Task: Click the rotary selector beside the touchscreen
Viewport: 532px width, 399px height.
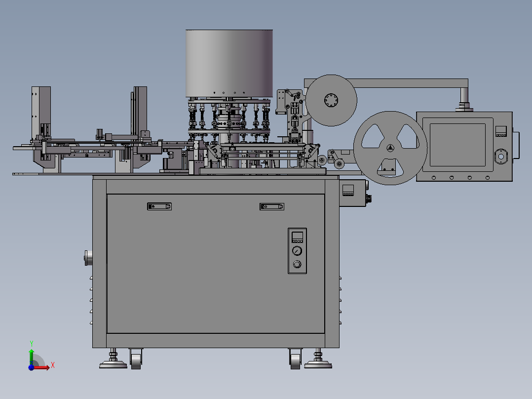Action: tap(501, 157)
